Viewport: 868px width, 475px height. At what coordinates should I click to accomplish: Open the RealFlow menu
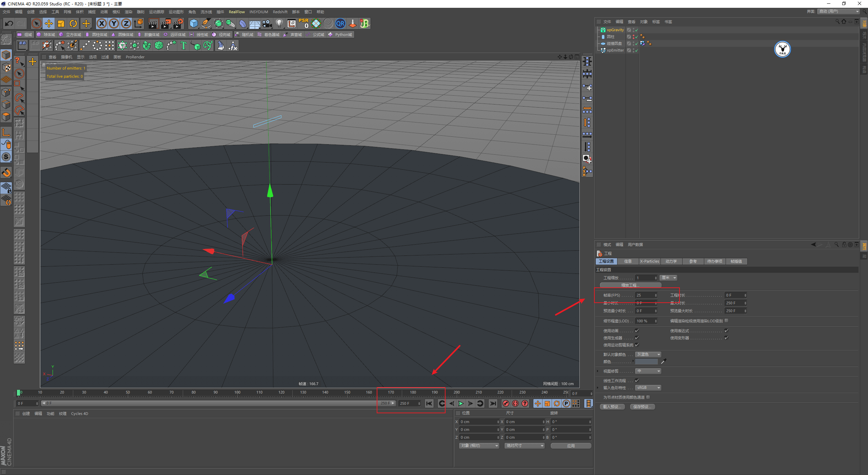(x=237, y=12)
